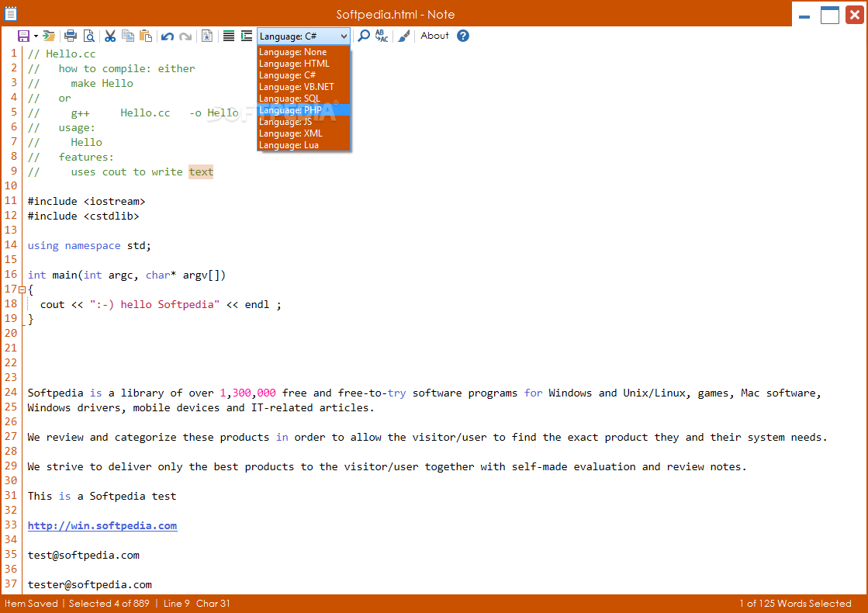Select Language: JS from the list
This screenshot has height=613, width=868.
pos(303,122)
